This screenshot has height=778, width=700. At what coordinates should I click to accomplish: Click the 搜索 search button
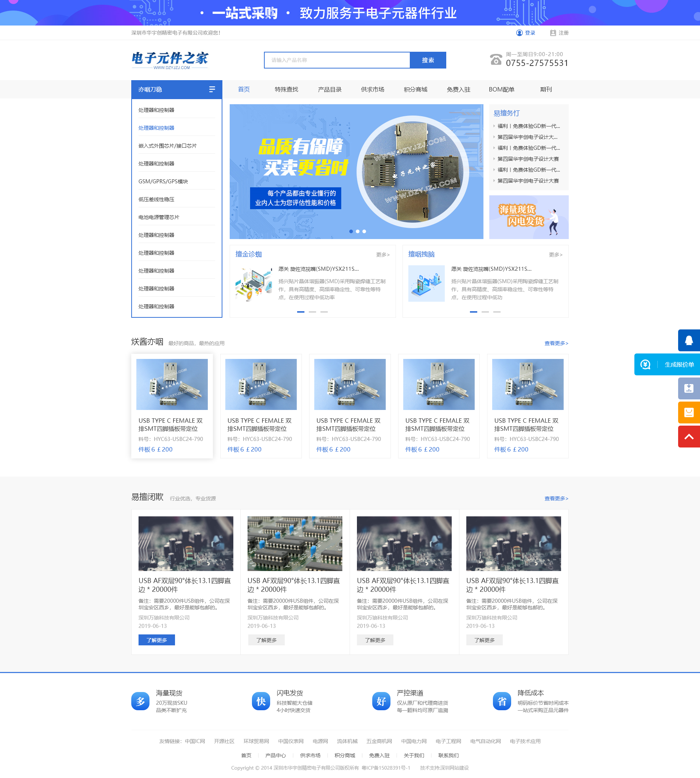(x=428, y=60)
